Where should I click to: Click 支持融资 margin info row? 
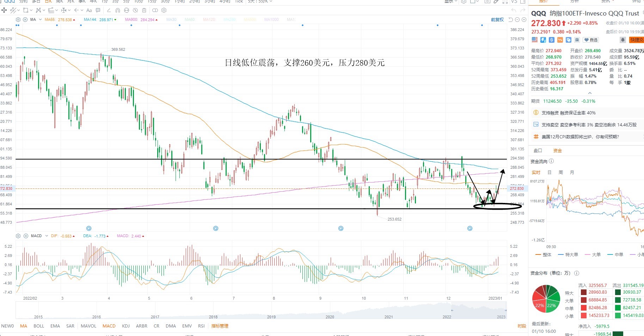click(586, 113)
